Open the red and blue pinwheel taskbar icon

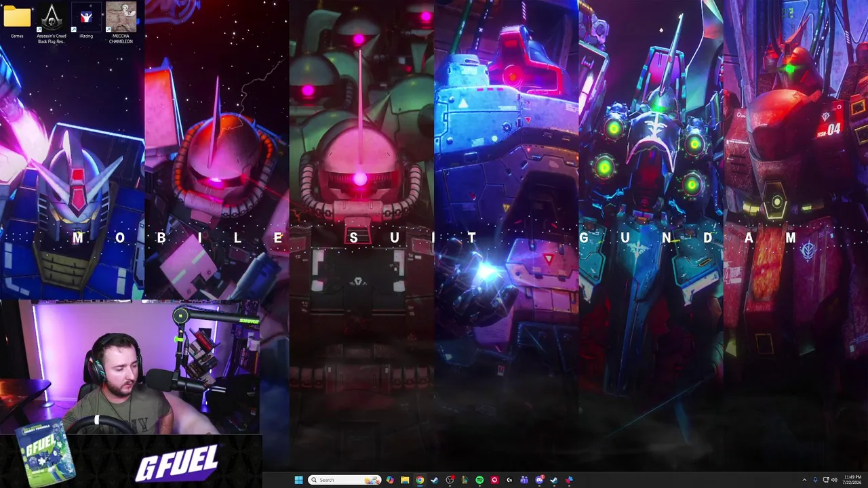tap(569, 480)
